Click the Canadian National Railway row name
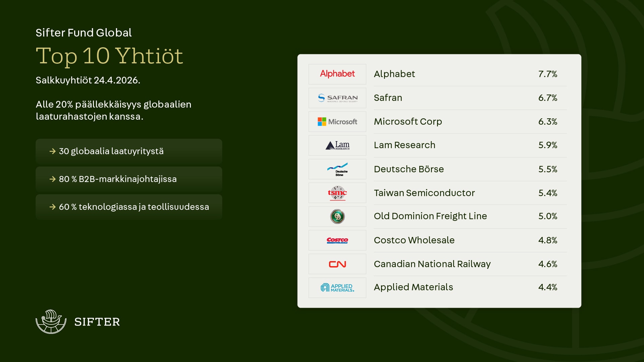The height and width of the screenshot is (362, 644). pyautogui.click(x=432, y=264)
